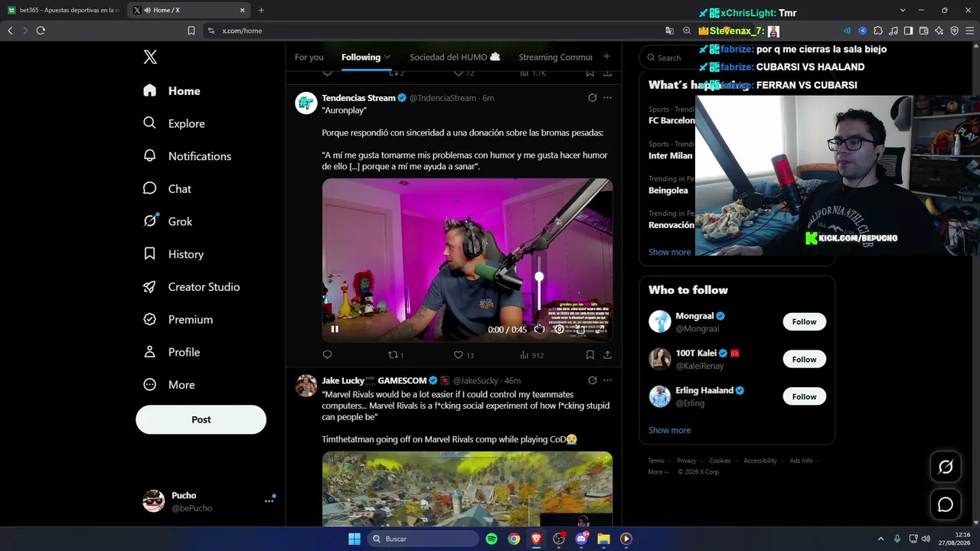This screenshot has height=551, width=980.
Task: Open Discord from the taskbar
Action: [x=581, y=539]
